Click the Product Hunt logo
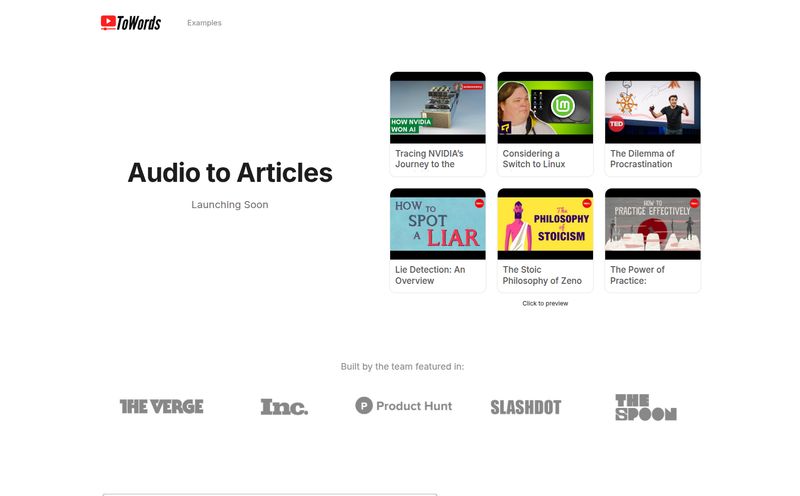 point(404,406)
